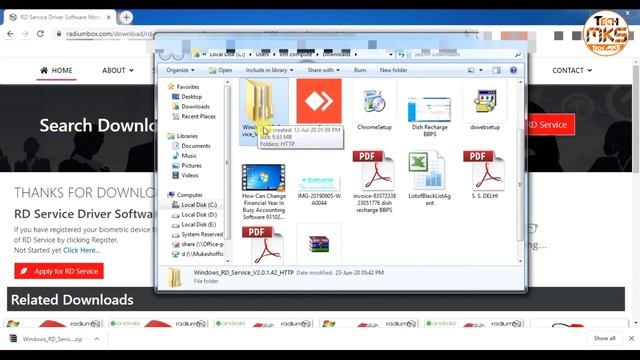
Task: Click New folder in the toolbar
Action: (393, 70)
